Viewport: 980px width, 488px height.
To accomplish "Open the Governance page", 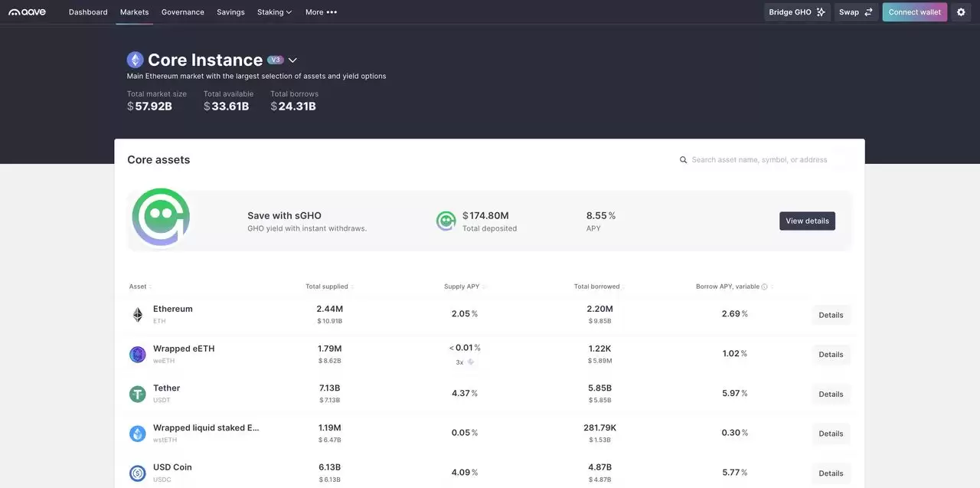I will (182, 12).
